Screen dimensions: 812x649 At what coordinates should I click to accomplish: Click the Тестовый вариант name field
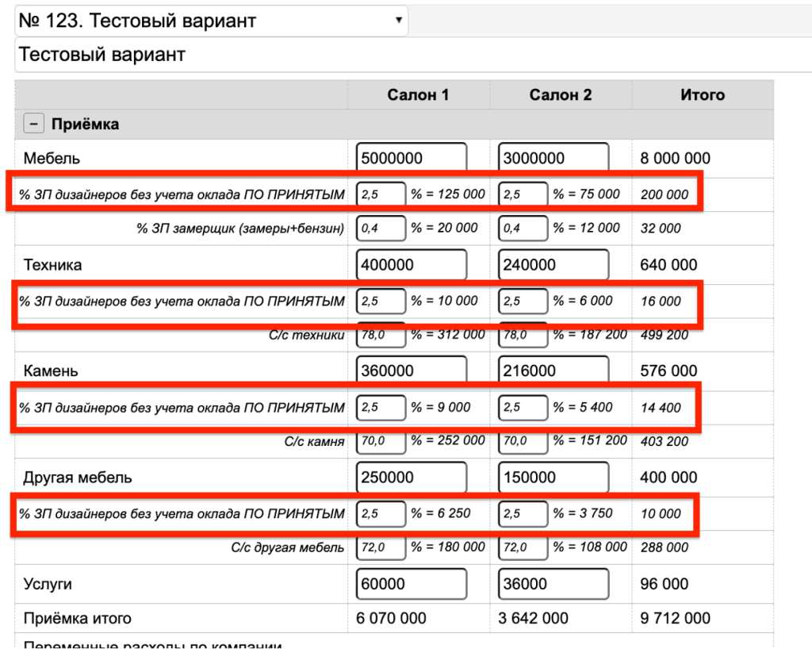point(412,55)
